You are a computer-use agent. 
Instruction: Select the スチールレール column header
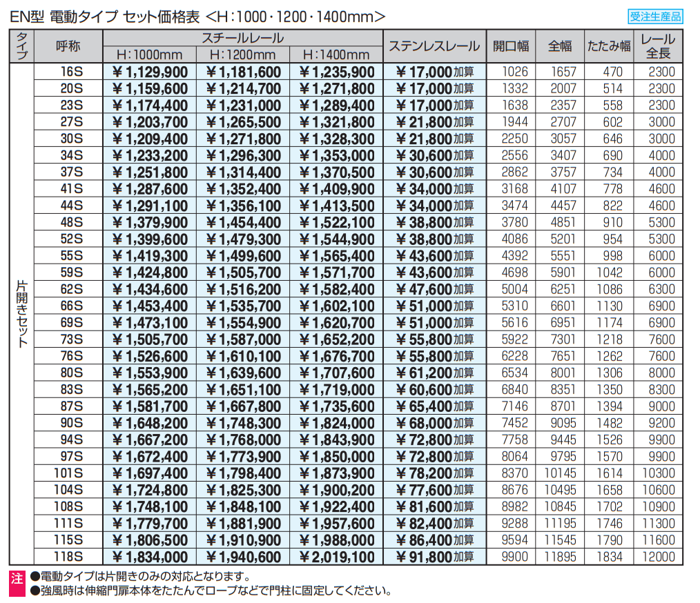pyautogui.click(x=242, y=39)
